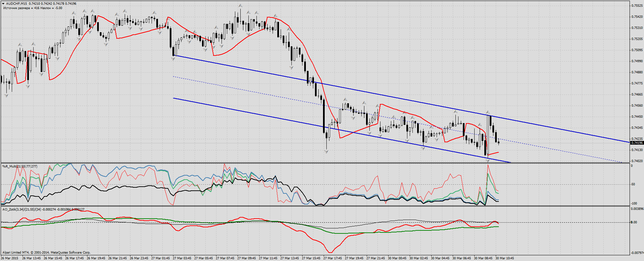Click the 27 Mar 21:45 time label

click(x=376, y=258)
